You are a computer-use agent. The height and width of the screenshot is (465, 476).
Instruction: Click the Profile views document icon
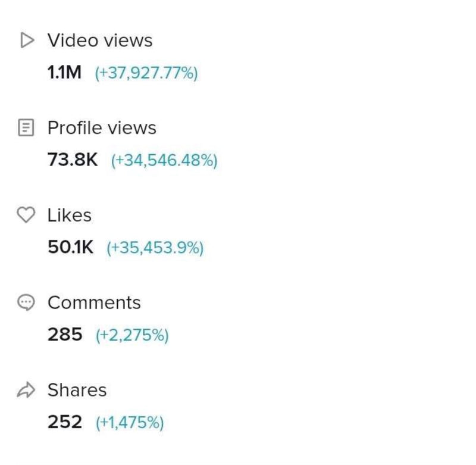point(26,127)
